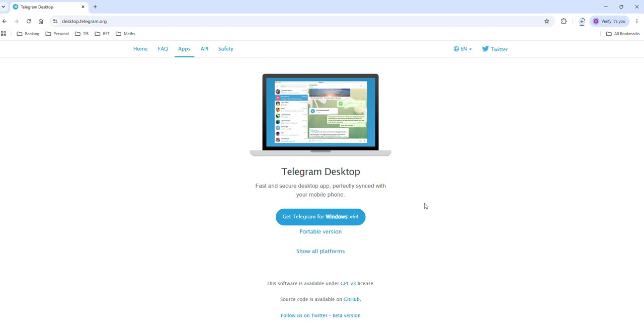Viewport: 644px width, 333px height.
Task: Restore down the browser window
Action: (621, 7)
